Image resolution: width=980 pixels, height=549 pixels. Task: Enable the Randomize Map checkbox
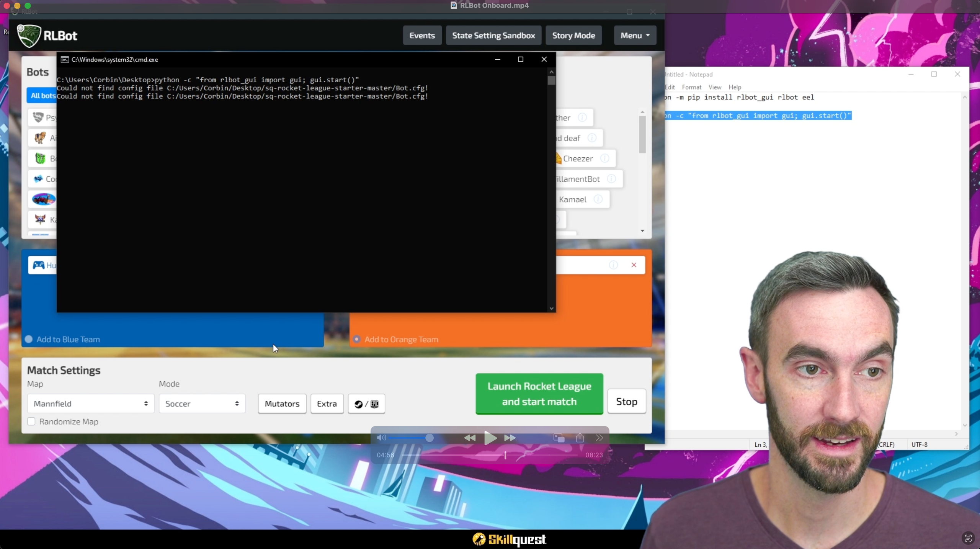[31, 422]
